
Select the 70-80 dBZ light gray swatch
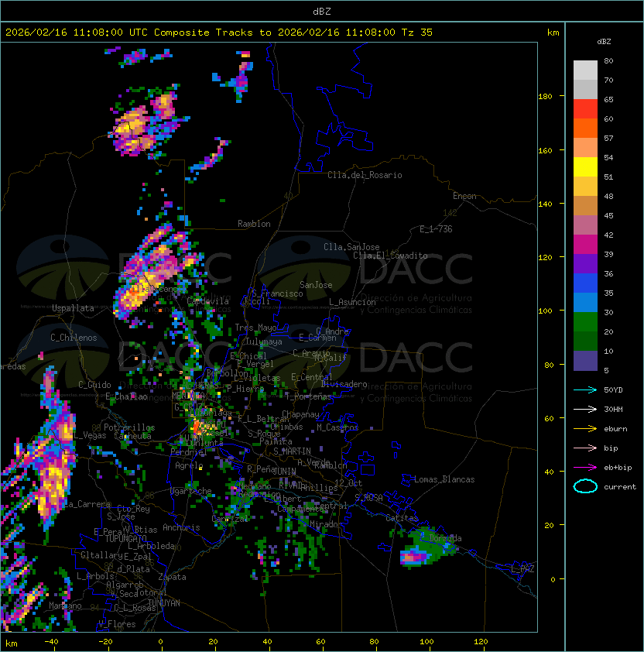coord(585,70)
